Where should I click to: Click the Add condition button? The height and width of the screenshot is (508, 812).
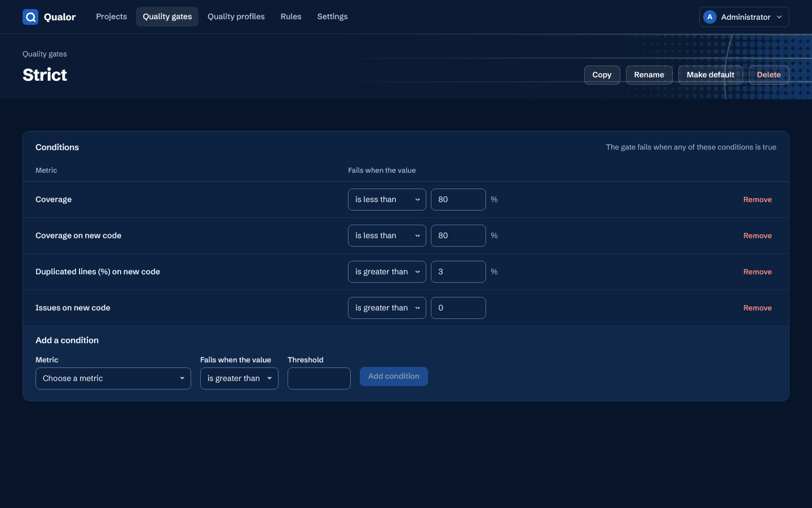pos(394,376)
